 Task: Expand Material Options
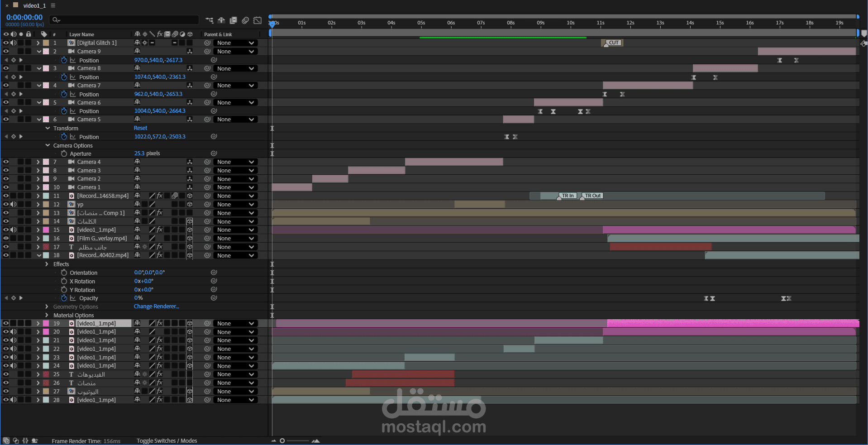(47, 315)
